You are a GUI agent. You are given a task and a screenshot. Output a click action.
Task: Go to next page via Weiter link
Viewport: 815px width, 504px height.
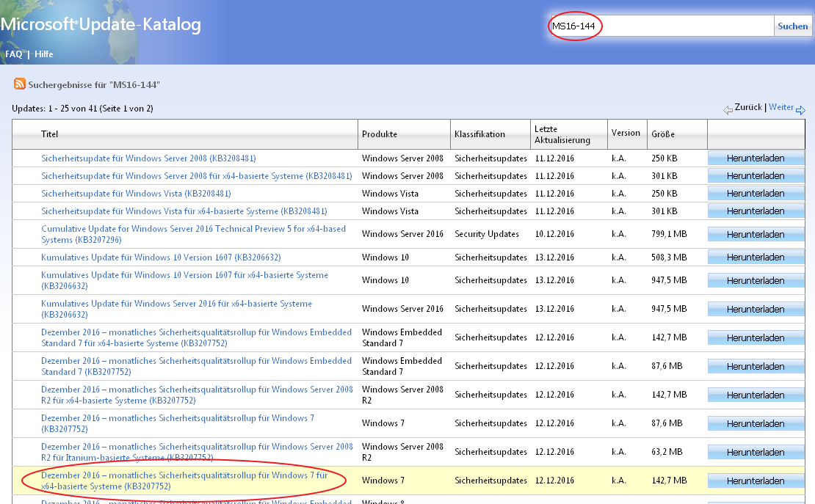780,107
